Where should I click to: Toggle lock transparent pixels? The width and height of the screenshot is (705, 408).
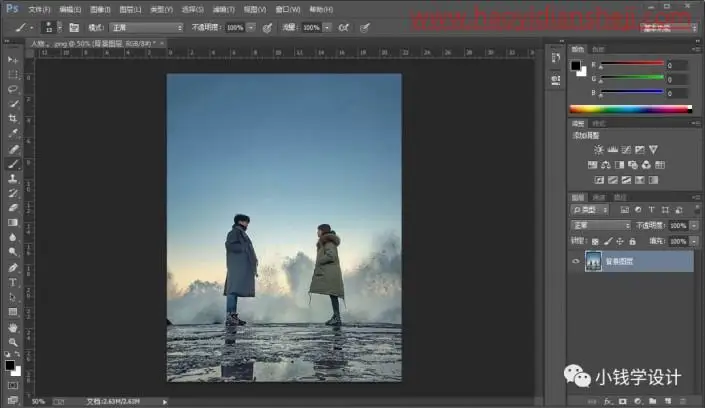[595, 242]
